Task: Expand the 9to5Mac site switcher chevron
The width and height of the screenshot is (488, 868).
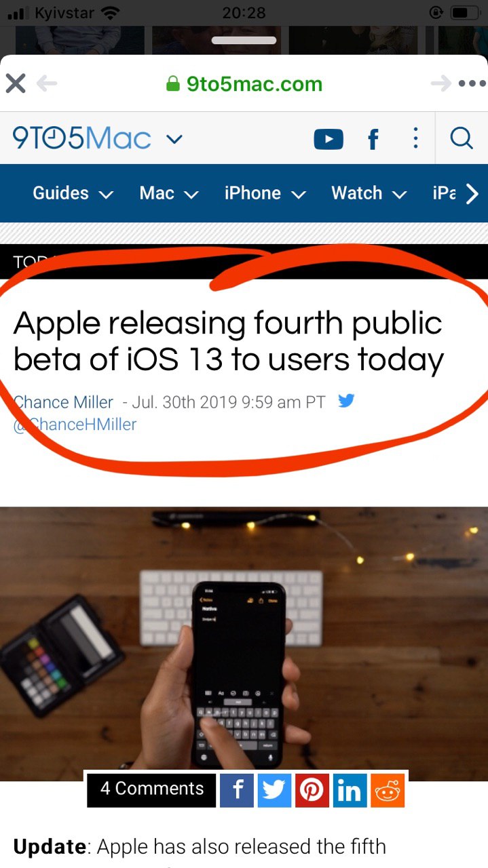Action: pyautogui.click(x=174, y=140)
